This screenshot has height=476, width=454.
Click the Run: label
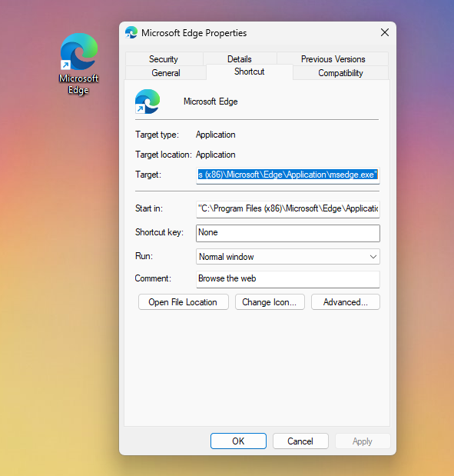coord(144,256)
